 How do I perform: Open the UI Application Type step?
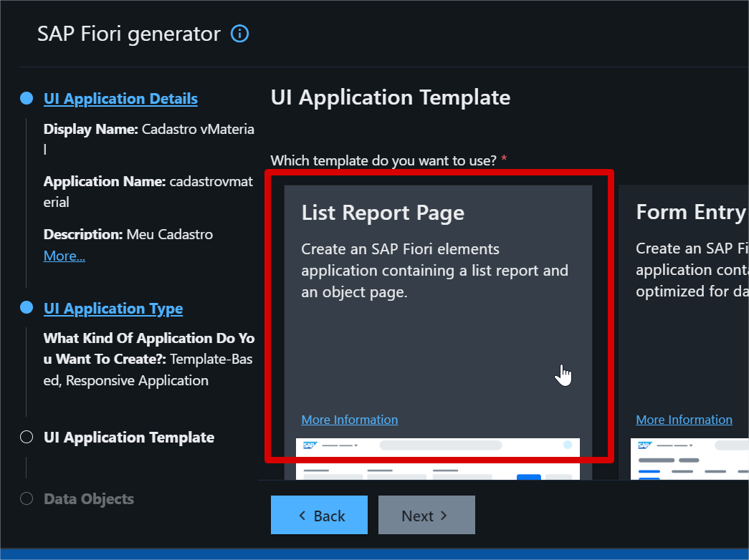113,309
